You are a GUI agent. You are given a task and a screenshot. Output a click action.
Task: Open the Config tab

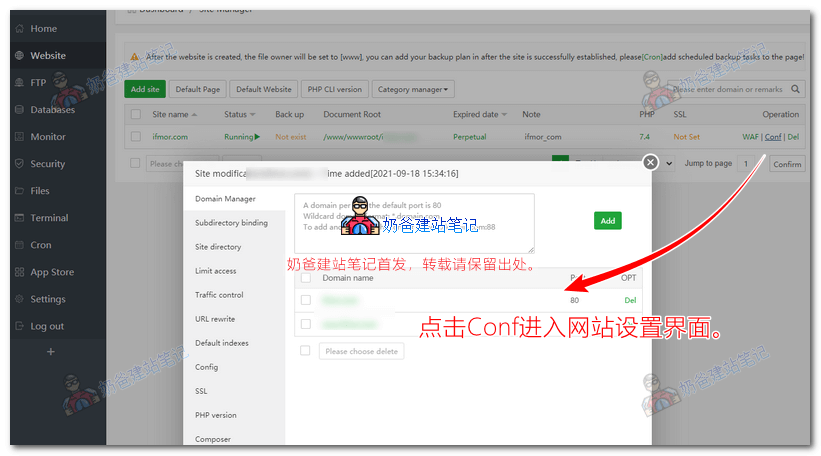point(206,368)
